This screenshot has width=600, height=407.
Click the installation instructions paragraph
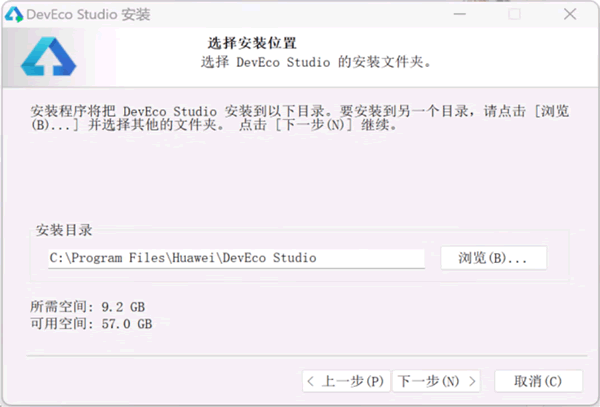point(300,118)
